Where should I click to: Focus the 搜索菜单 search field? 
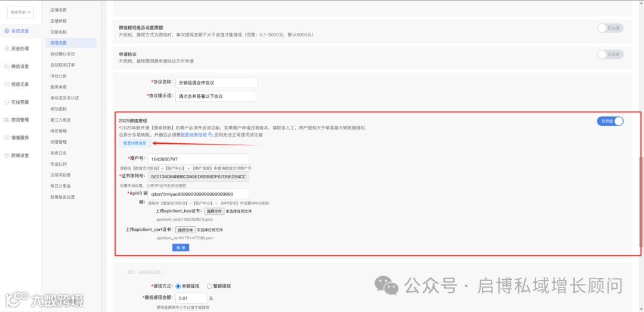[x=20, y=13]
